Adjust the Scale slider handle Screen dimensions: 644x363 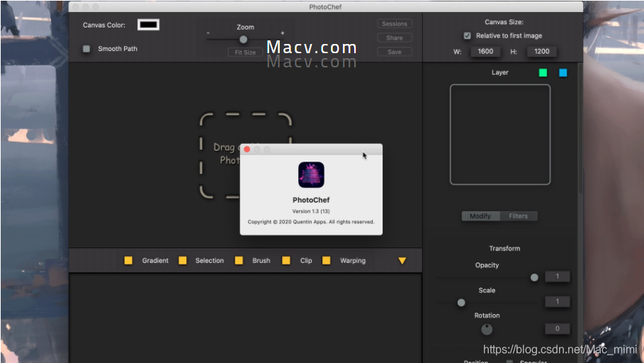(461, 303)
